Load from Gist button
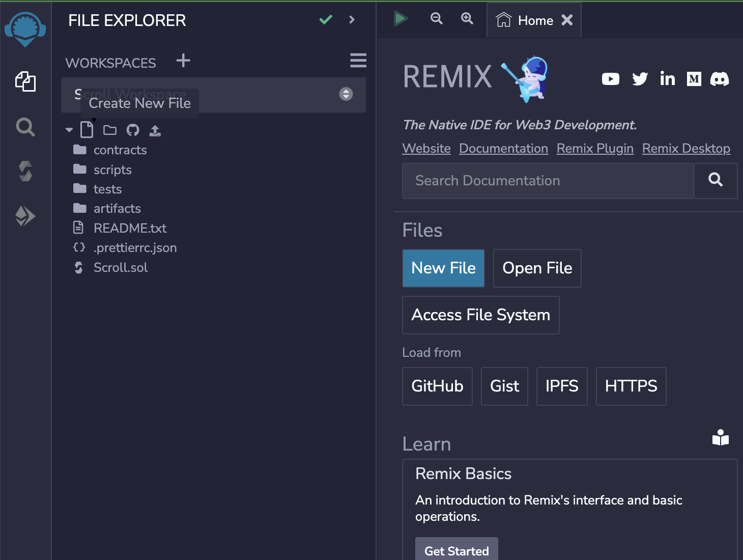 pyautogui.click(x=505, y=386)
